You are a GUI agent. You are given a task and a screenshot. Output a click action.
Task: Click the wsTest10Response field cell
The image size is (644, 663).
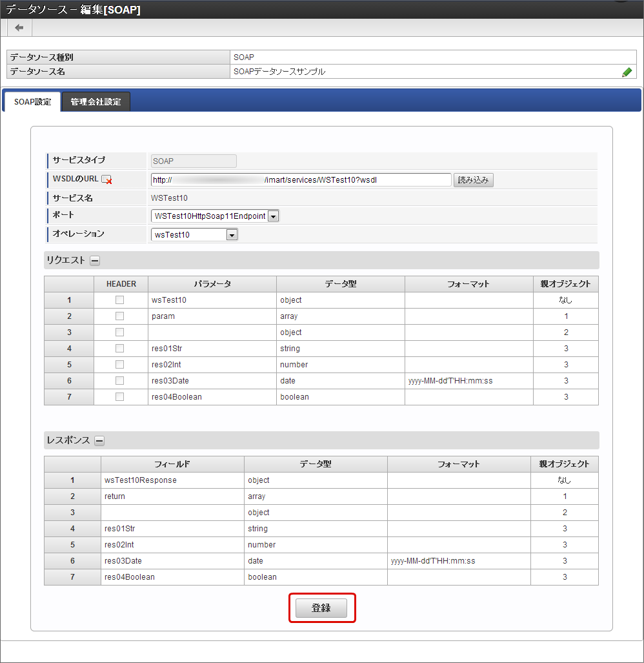172,480
